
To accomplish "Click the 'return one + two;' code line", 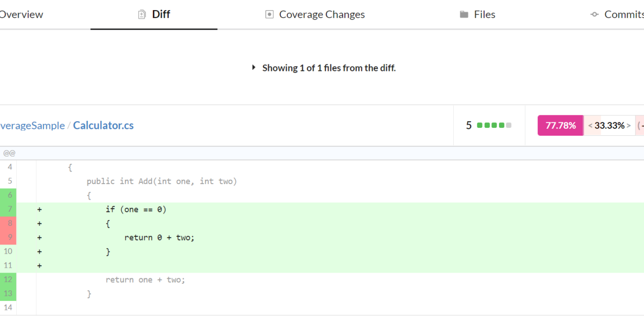I will (145, 280).
